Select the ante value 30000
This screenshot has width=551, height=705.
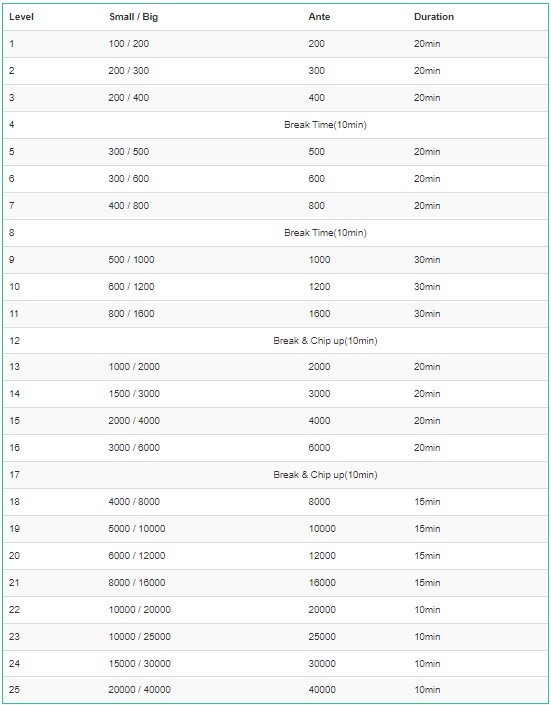pyautogui.click(x=322, y=664)
